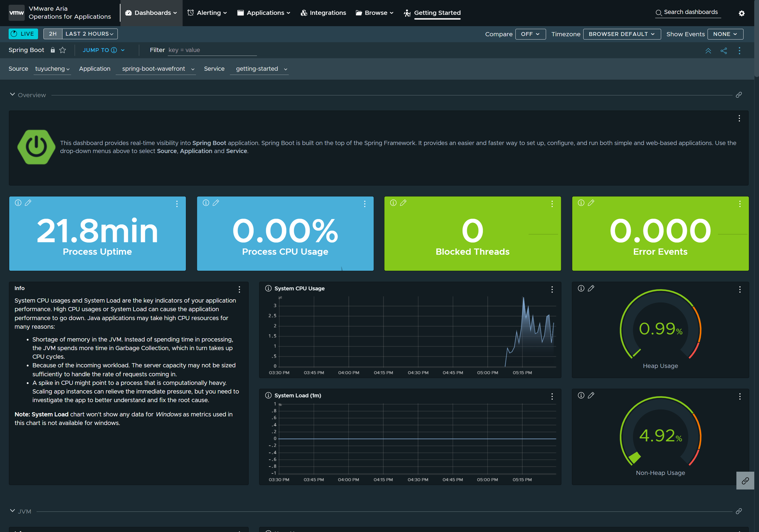Click System CPU Usage info icon
This screenshot has height=532, width=759.
tap(269, 288)
